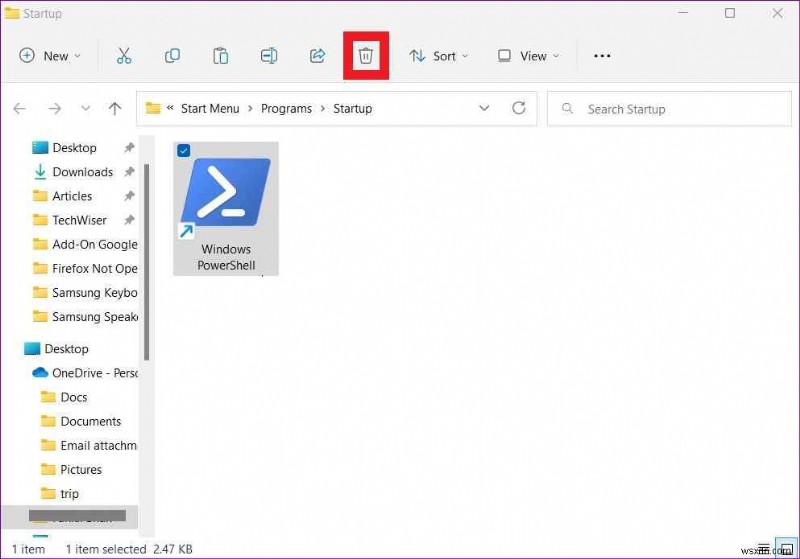Open recent locations chevron dropdown

86,108
